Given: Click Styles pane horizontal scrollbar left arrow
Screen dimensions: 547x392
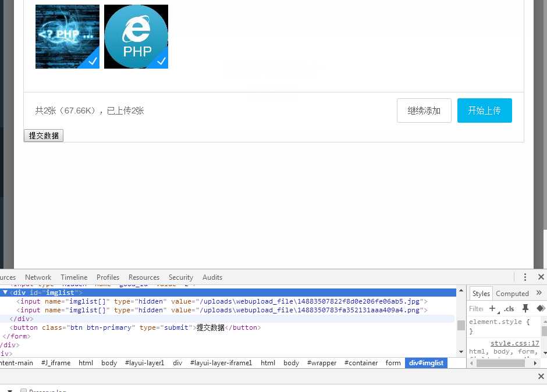Looking at the screenshot, I should 472,363.
